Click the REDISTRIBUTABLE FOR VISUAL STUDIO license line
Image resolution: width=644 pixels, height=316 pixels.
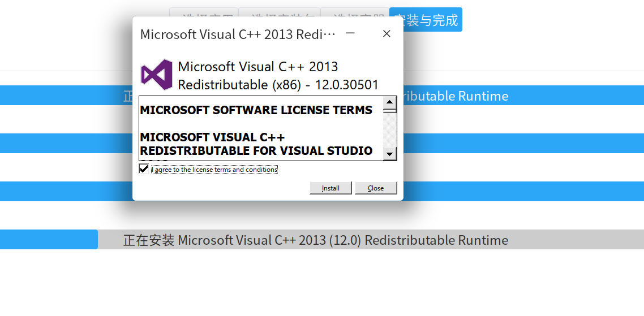pyautogui.click(x=256, y=150)
